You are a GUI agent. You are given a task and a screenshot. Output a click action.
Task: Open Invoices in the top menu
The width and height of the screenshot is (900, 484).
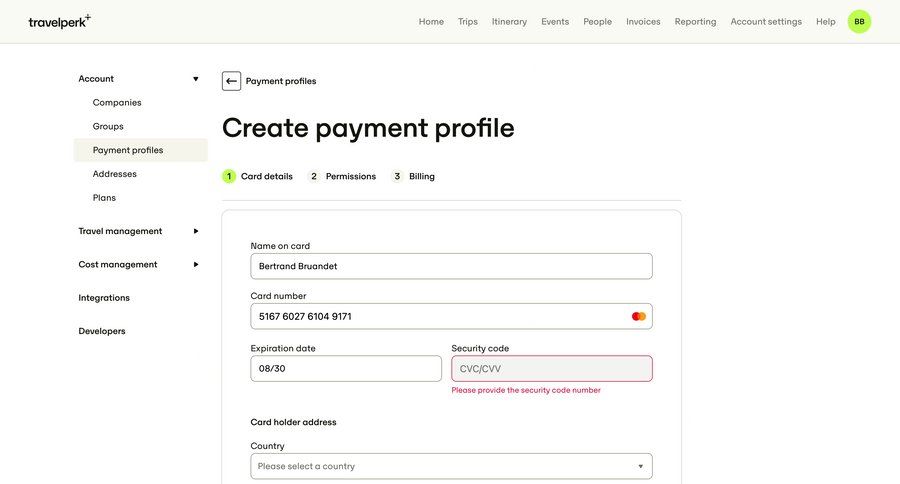pyautogui.click(x=643, y=21)
